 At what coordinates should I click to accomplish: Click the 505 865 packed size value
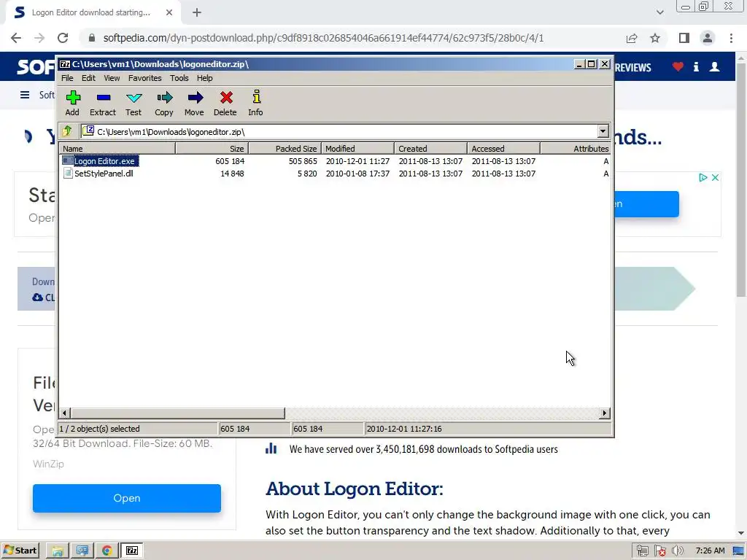(303, 161)
